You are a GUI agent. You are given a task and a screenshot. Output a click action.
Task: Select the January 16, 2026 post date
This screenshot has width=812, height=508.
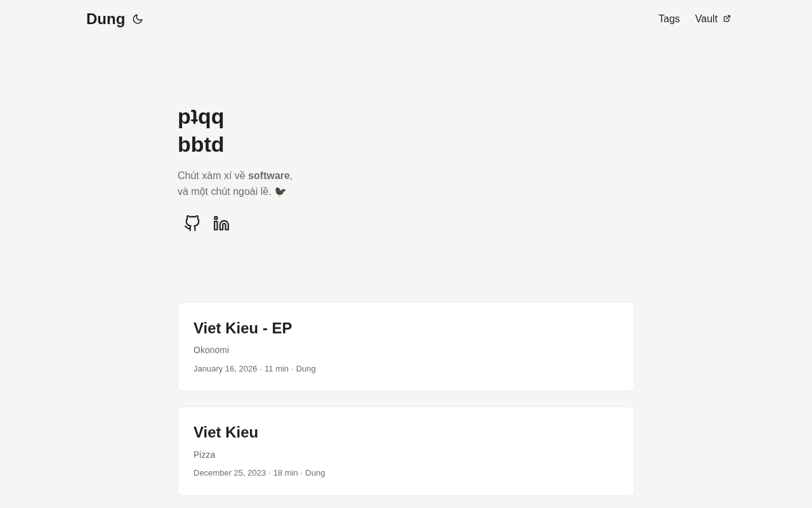pyautogui.click(x=225, y=369)
